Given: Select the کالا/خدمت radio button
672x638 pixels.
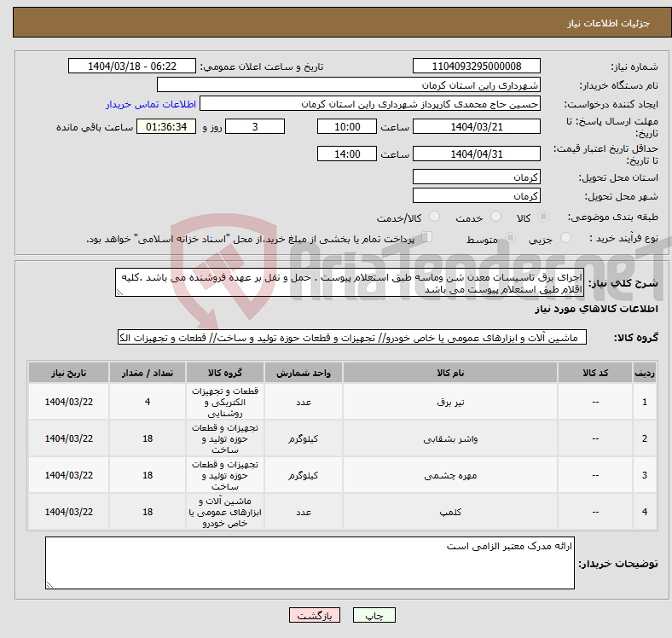Looking at the screenshot, I should pos(434,217).
